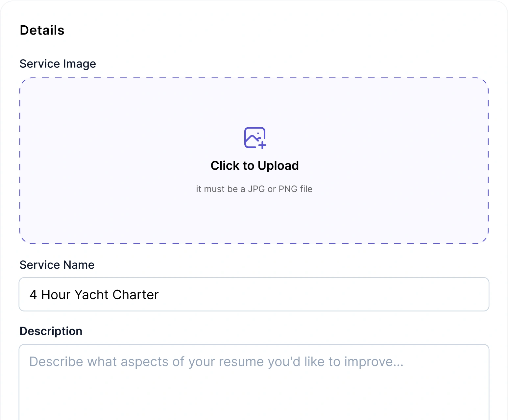The width and height of the screenshot is (508, 420).
Task: Click the resume improvement placeholder text
Action: [216, 361]
